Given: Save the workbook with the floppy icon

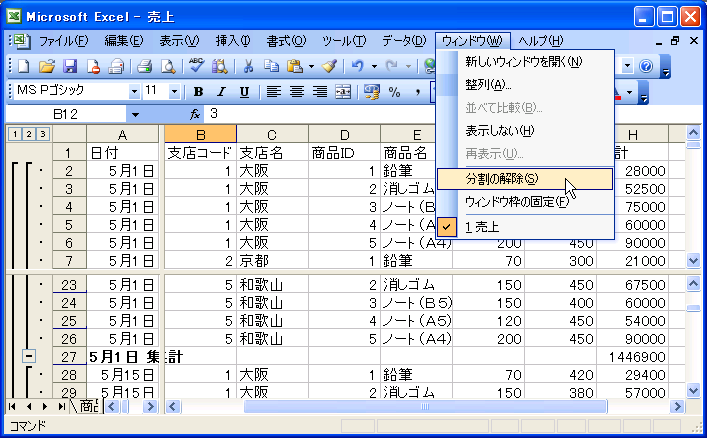Looking at the screenshot, I should [69, 66].
